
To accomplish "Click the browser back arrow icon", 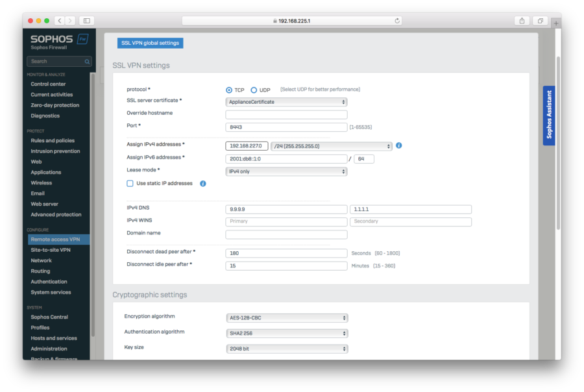I will click(59, 20).
